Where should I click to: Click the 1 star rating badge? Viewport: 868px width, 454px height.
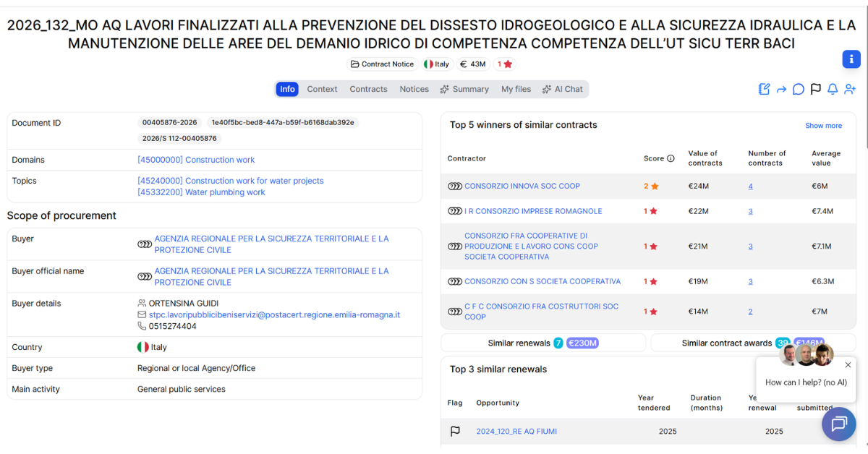pyautogui.click(x=505, y=64)
